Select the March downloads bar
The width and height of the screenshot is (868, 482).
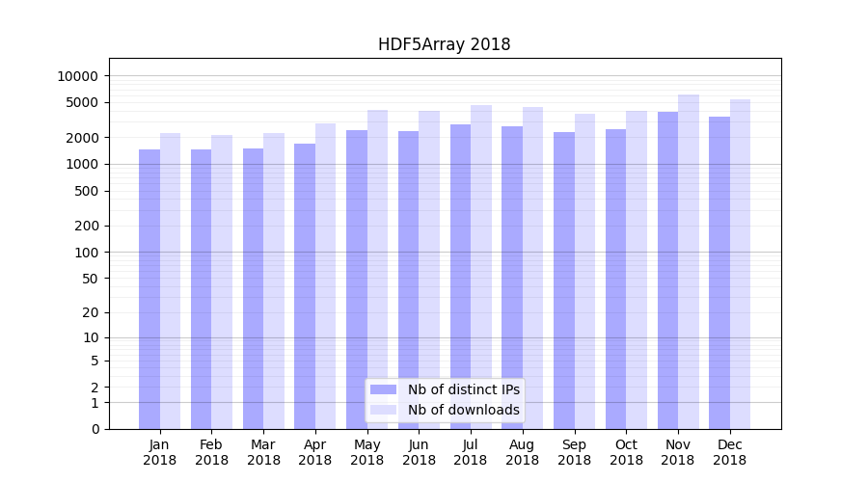pos(274,281)
